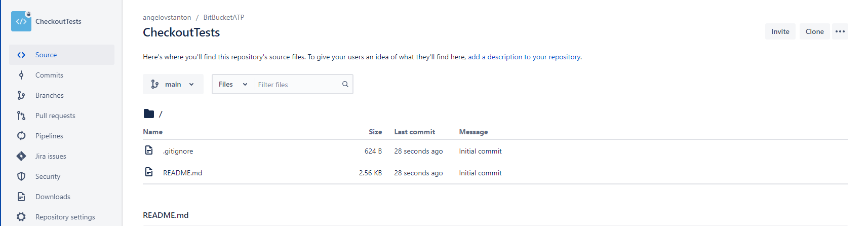
Task: Select Jira issues in the sidebar
Action: 62,156
